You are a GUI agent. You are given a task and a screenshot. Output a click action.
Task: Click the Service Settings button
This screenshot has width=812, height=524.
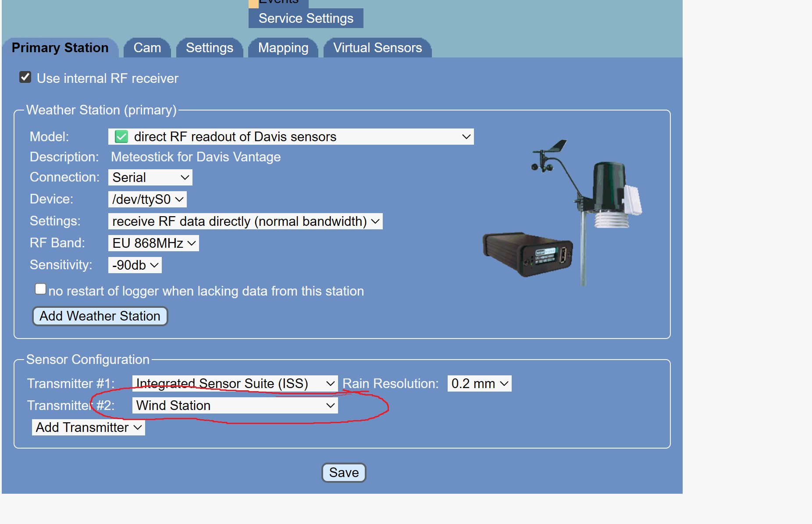point(306,18)
